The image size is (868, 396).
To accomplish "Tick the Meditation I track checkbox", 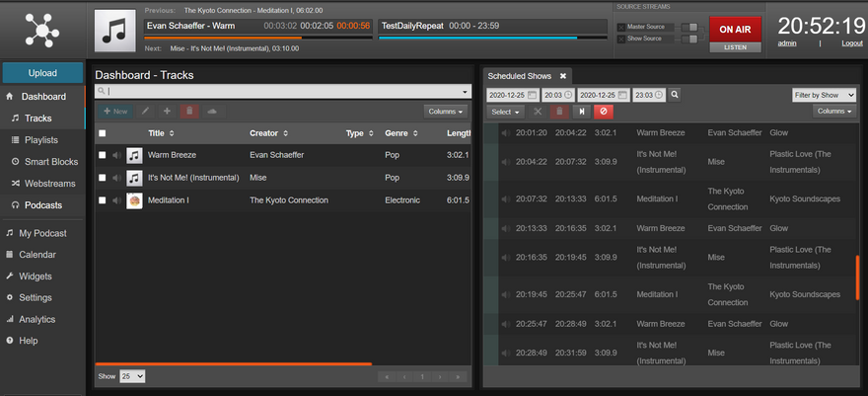I will 102,200.
